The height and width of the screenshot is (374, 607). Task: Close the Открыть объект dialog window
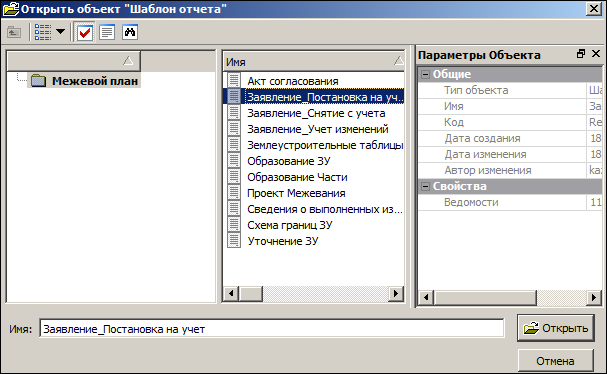594,9
